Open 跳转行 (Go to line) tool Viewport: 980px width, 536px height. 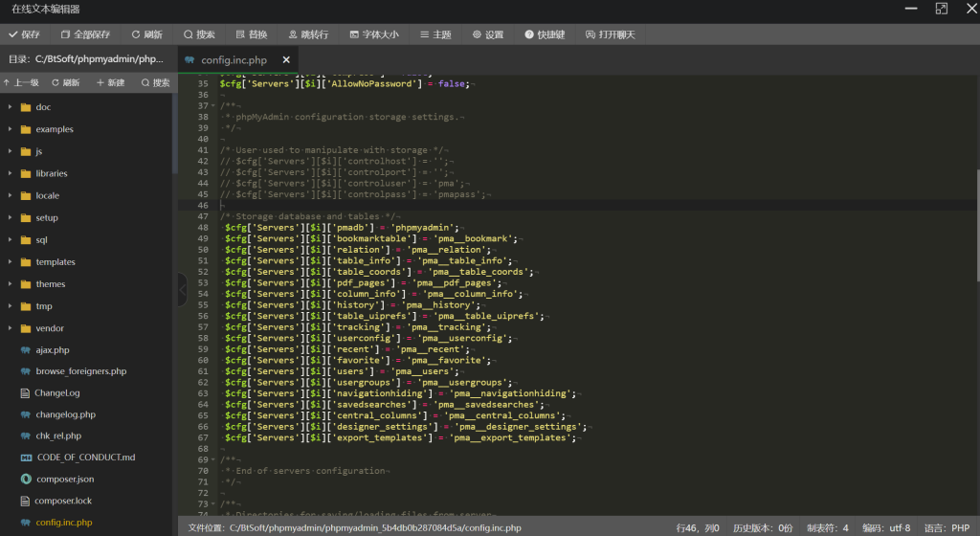[308, 34]
